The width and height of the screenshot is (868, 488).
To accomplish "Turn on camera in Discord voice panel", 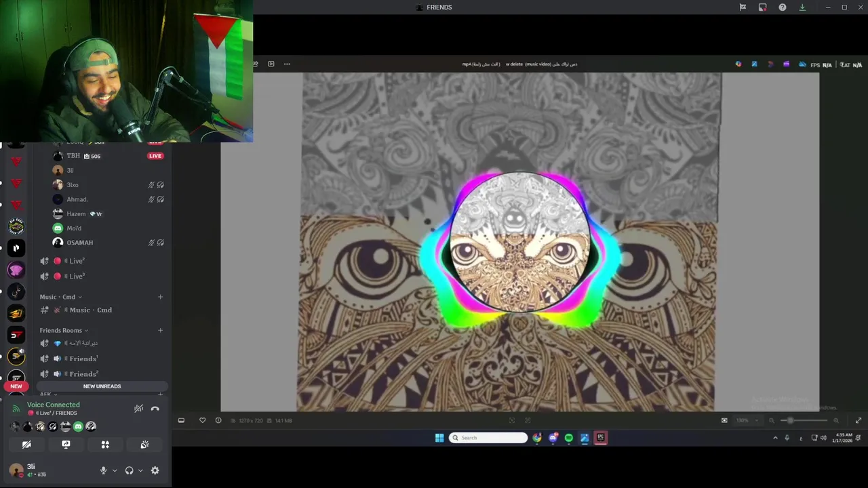I will pos(26,445).
